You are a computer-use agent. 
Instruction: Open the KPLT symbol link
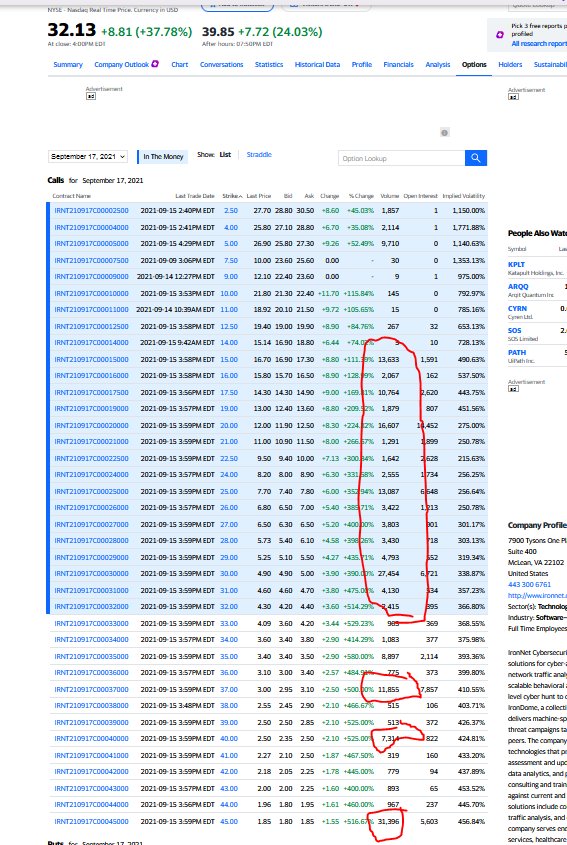516,265
